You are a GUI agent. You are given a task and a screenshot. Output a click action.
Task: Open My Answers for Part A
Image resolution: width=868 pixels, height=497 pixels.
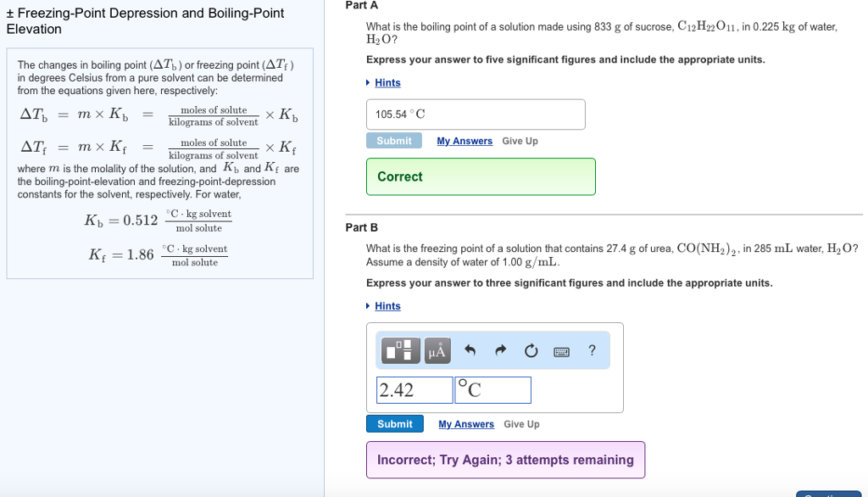pyautogui.click(x=465, y=141)
